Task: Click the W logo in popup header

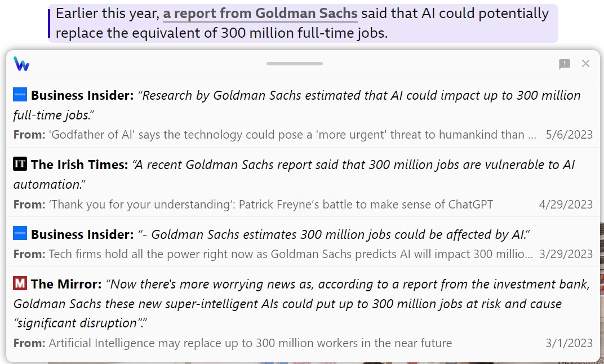Action: pyautogui.click(x=21, y=64)
